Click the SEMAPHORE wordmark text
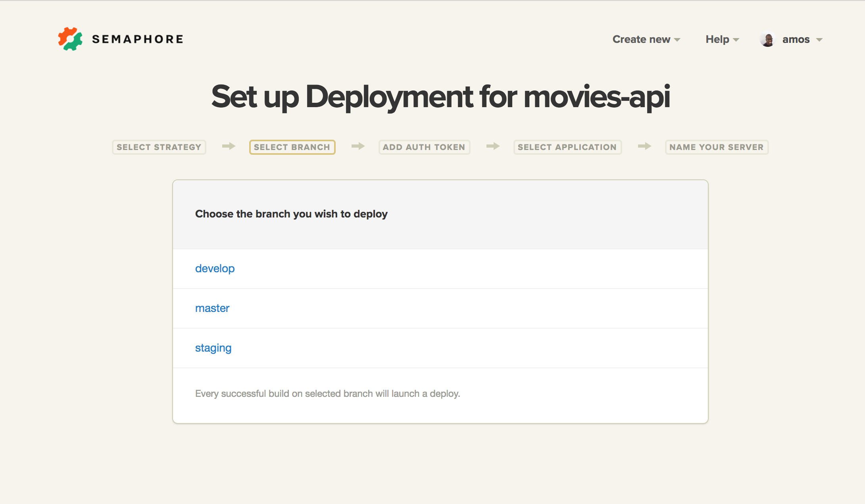865x504 pixels. click(138, 39)
